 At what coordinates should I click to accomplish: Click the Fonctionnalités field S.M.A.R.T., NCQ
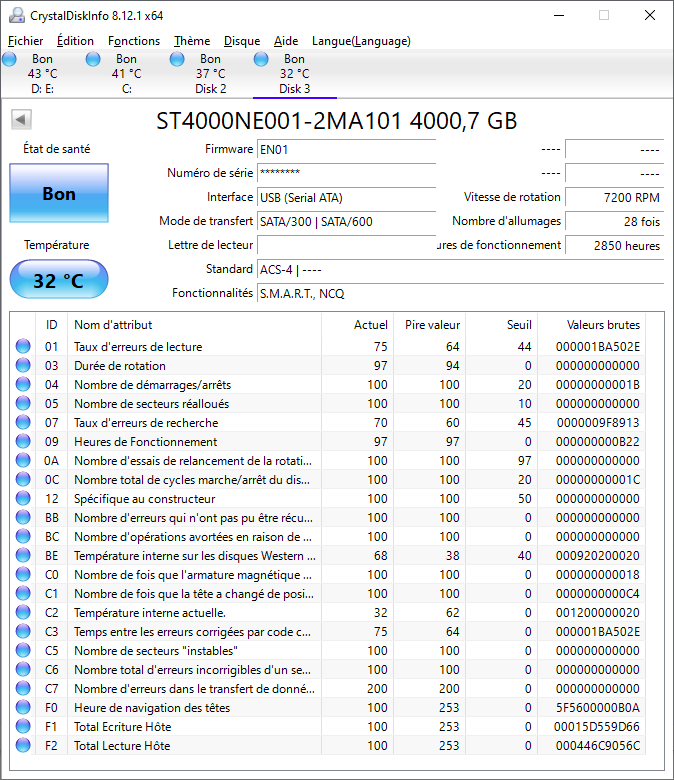pos(461,293)
